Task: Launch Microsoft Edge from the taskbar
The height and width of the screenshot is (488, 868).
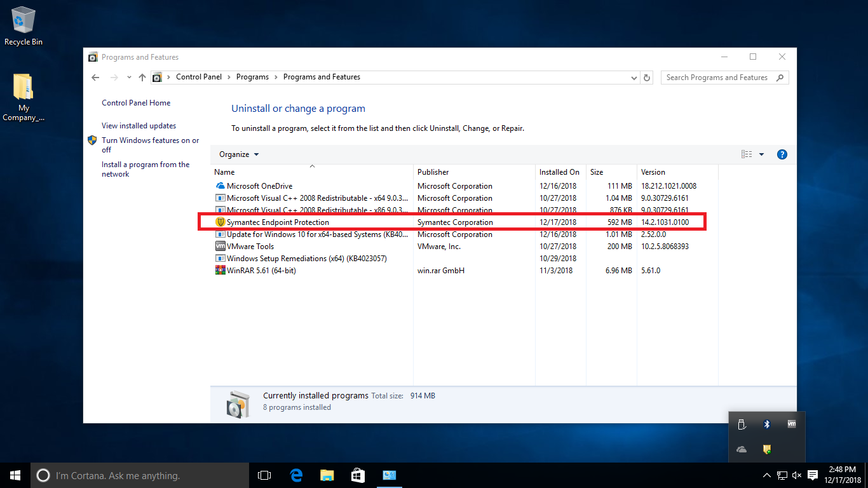Action: tap(295, 475)
